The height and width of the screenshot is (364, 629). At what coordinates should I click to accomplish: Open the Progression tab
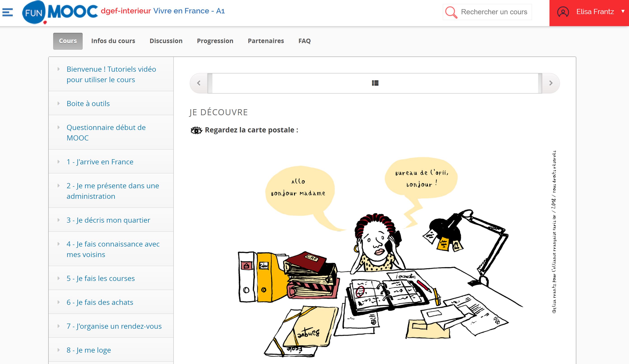tap(215, 41)
